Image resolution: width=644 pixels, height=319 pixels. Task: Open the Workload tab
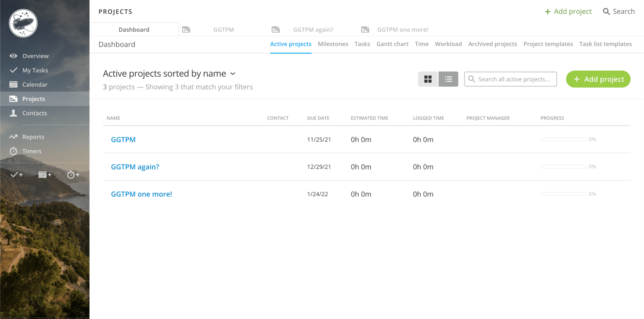448,44
